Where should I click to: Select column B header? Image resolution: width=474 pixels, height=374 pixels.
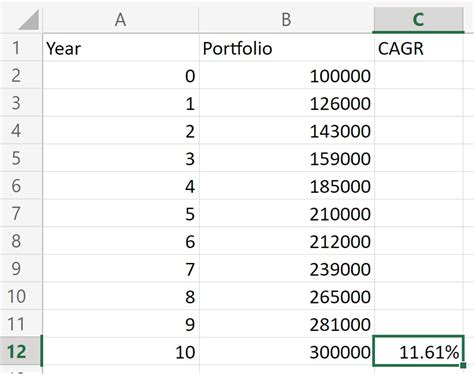coord(286,20)
